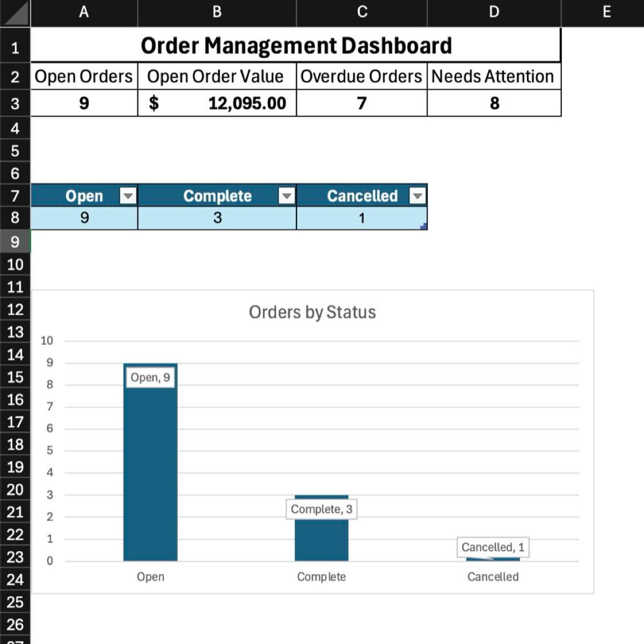The width and height of the screenshot is (644, 644).
Task: Select column E header
Action: click(606, 12)
